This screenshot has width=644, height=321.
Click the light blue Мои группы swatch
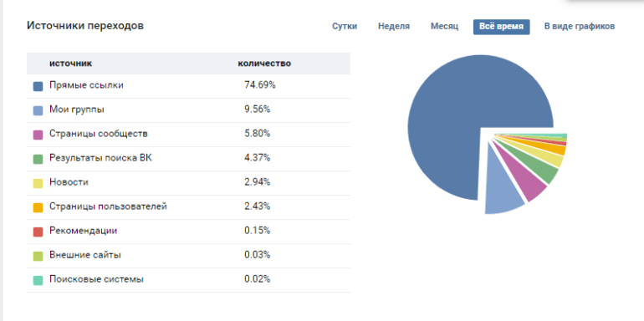pos(38,110)
